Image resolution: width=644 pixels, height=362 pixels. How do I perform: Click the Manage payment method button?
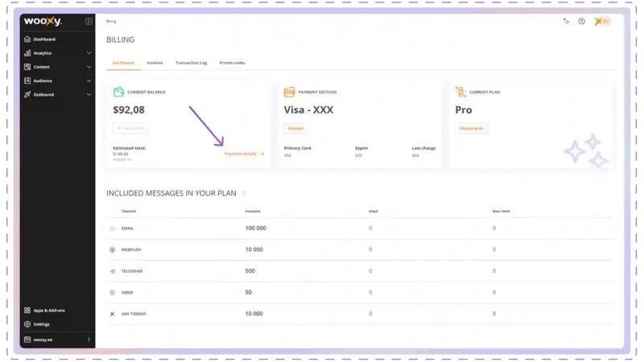[x=295, y=129]
